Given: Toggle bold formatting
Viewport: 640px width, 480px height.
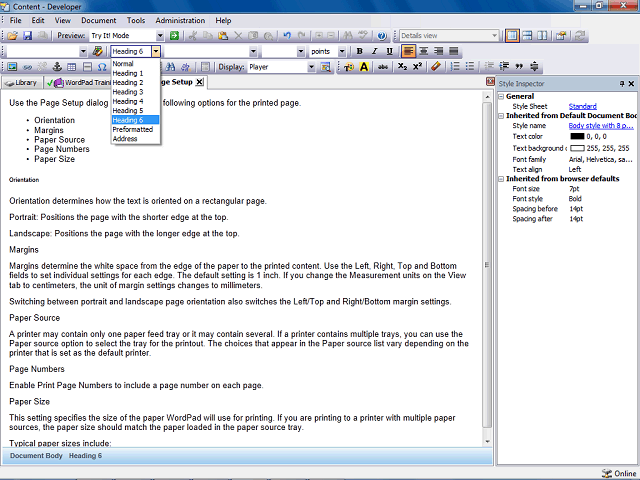Looking at the screenshot, I should tap(359, 51).
